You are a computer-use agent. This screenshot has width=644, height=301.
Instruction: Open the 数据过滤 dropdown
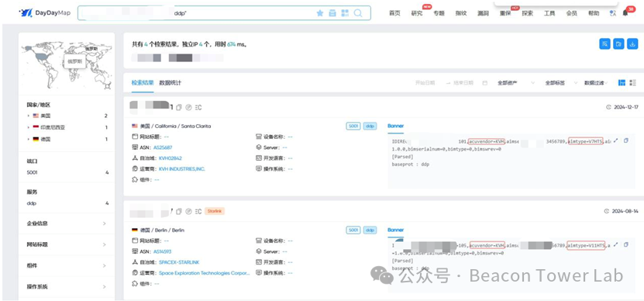click(x=597, y=83)
